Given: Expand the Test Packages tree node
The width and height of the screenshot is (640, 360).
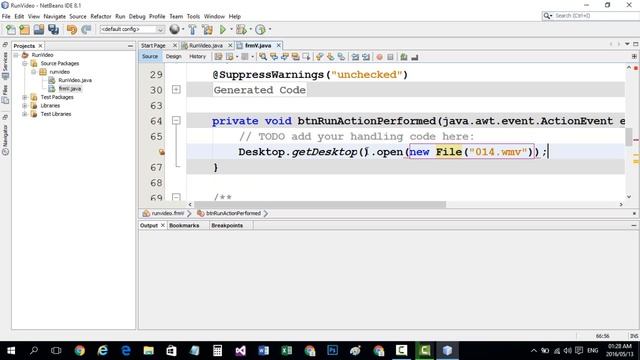Looking at the screenshot, I should tap(24, 97).
